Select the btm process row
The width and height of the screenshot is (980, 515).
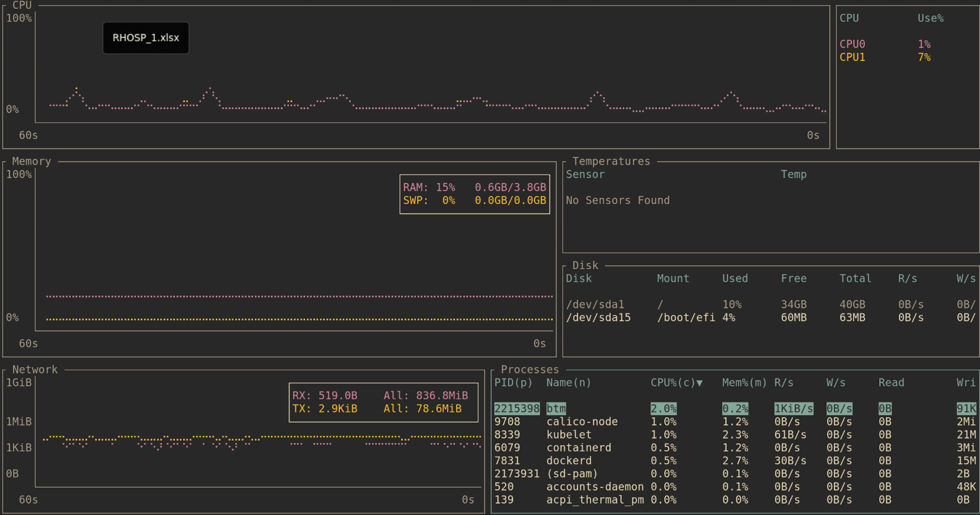click(x=556, y=409)
